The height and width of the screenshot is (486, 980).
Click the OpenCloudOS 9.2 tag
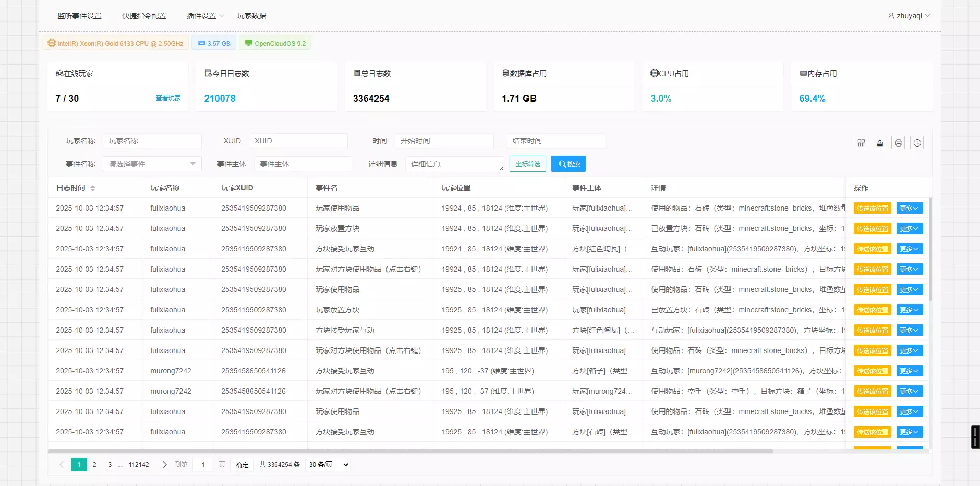pos(275,43)
